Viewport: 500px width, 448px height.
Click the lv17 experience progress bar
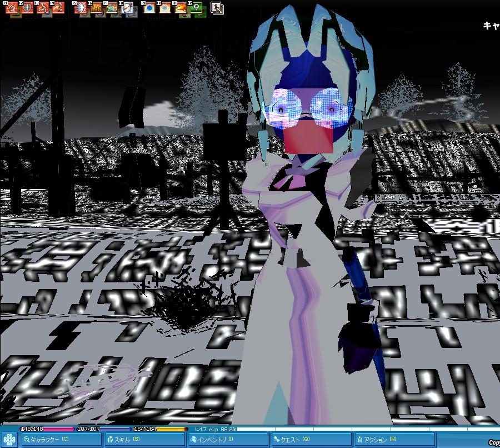pyautogui.click(x=344, y=429)
